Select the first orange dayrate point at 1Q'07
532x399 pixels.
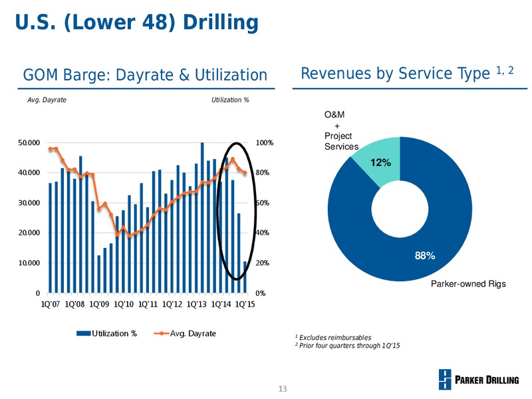[x=51, y=148]
